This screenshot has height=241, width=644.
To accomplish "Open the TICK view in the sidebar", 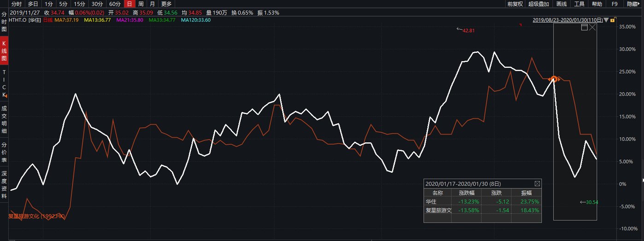I will [x=4, y=83].
